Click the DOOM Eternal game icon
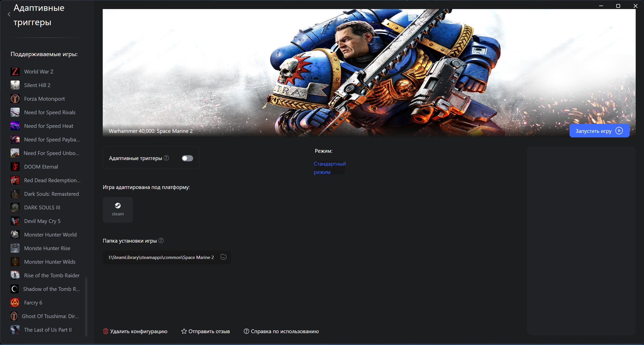This screenshot has width=644, height=345. pos(15,167)
